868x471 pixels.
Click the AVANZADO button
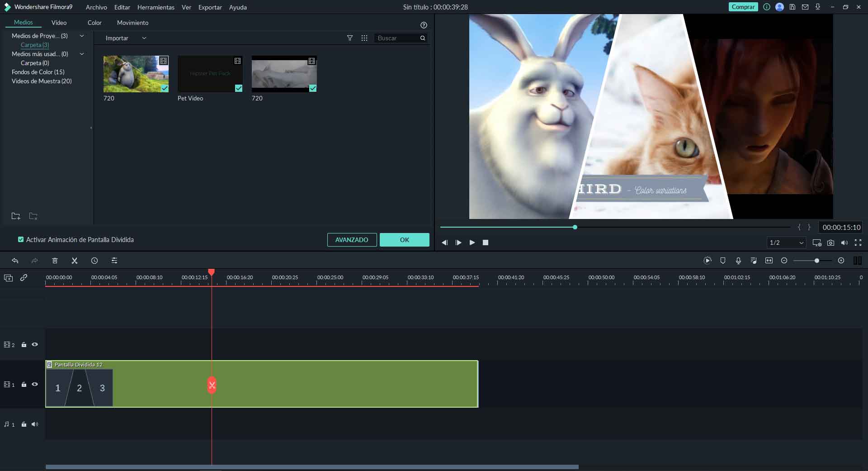(352, 240)
